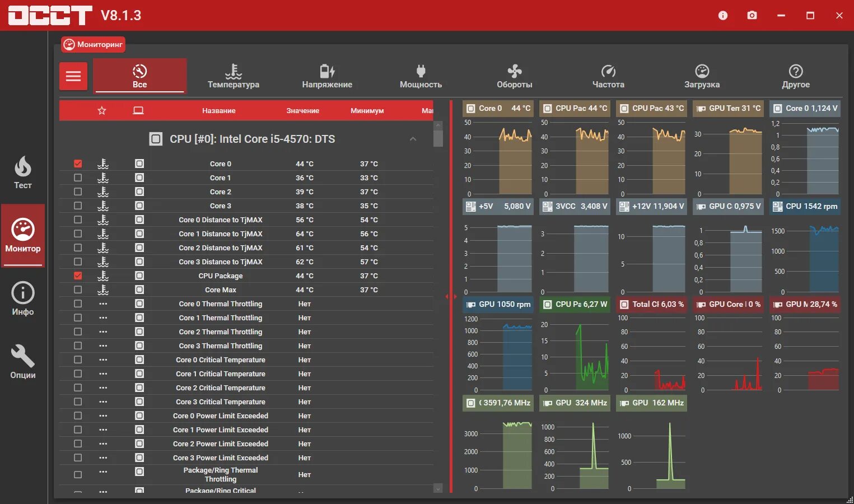Click dots icon in Core 2 Critical Temperature row
This screenshot has width=854, height=504.
tap(103, 388)
